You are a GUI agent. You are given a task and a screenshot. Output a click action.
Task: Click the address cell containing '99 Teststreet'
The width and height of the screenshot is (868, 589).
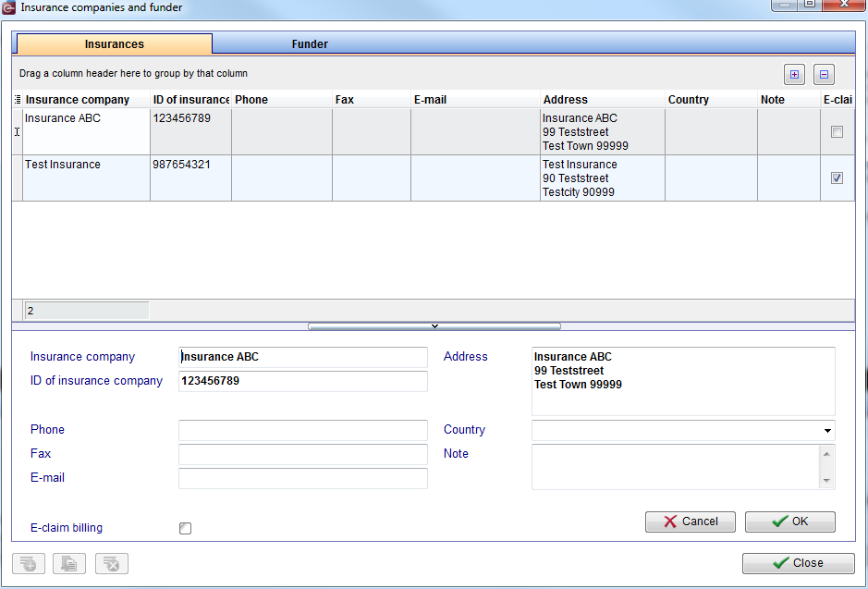click(603, 131)
